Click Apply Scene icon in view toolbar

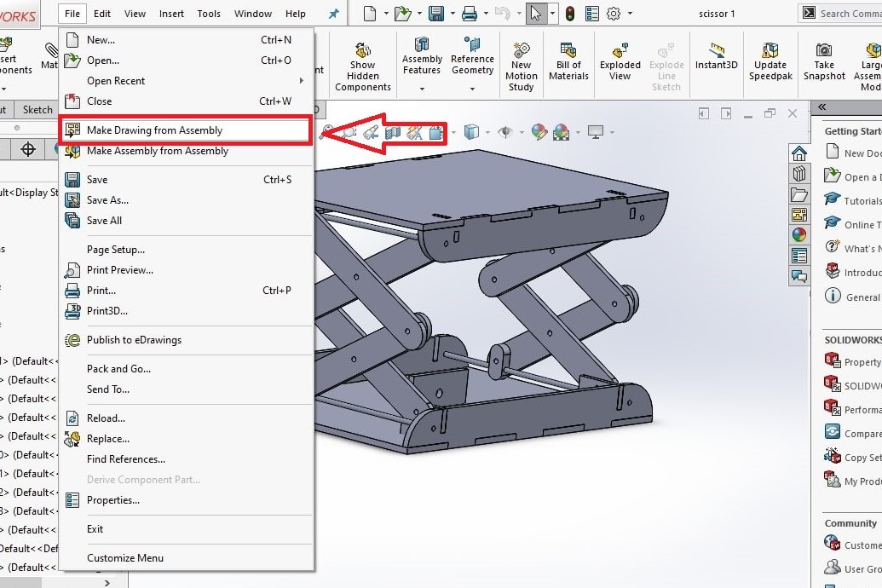pyautogui.click(x=562, y=132)
